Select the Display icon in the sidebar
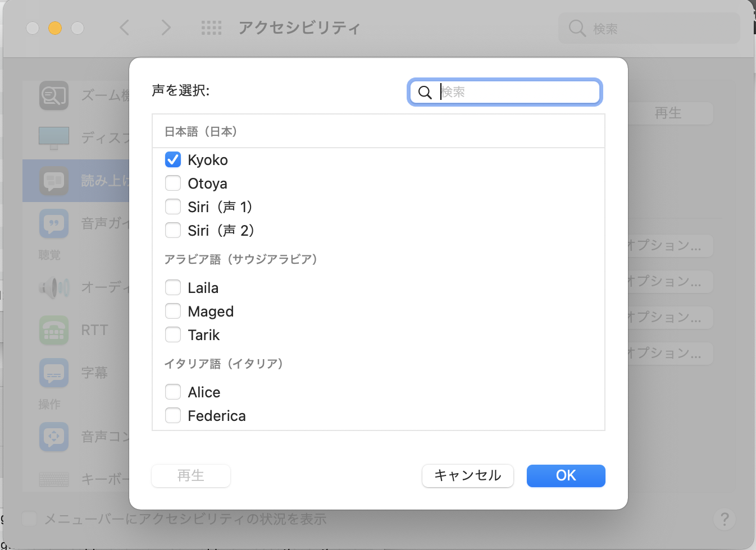The width and height of the screenshot is (756, 550). 54,137
